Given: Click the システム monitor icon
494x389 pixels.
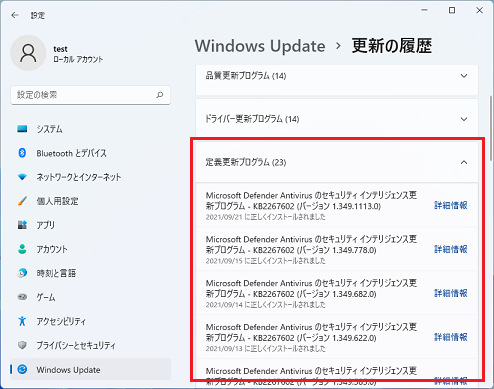Looking at the screenshot, I should [x=22, y=129].
